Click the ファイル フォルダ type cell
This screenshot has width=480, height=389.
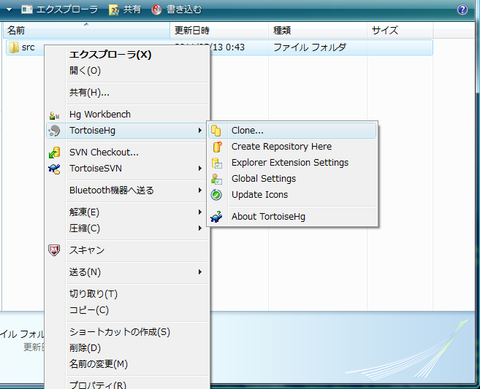pos(310,47)
